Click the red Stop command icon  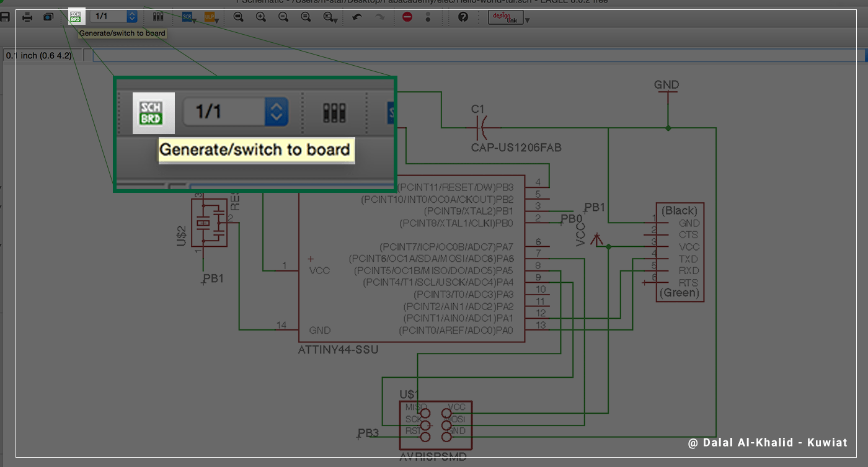[407, 17]
